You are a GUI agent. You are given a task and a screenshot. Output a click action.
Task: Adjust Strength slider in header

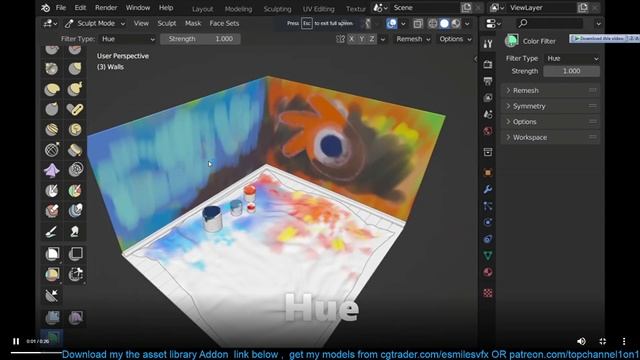200,39
